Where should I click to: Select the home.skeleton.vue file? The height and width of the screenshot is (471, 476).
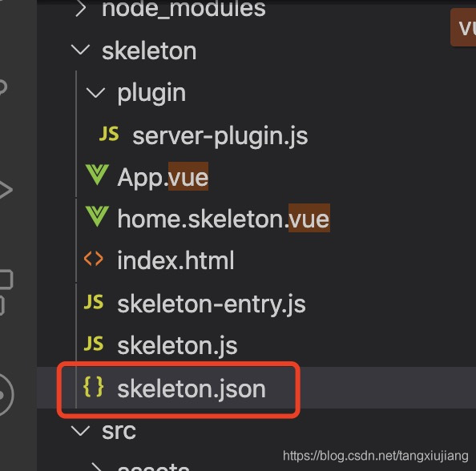(224, 219)
